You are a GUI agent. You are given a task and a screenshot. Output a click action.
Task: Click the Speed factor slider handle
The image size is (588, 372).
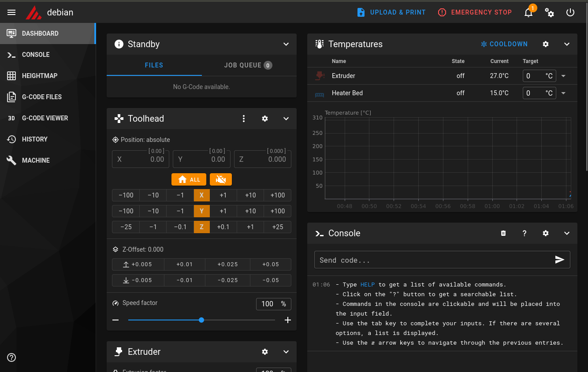[201, 320]
